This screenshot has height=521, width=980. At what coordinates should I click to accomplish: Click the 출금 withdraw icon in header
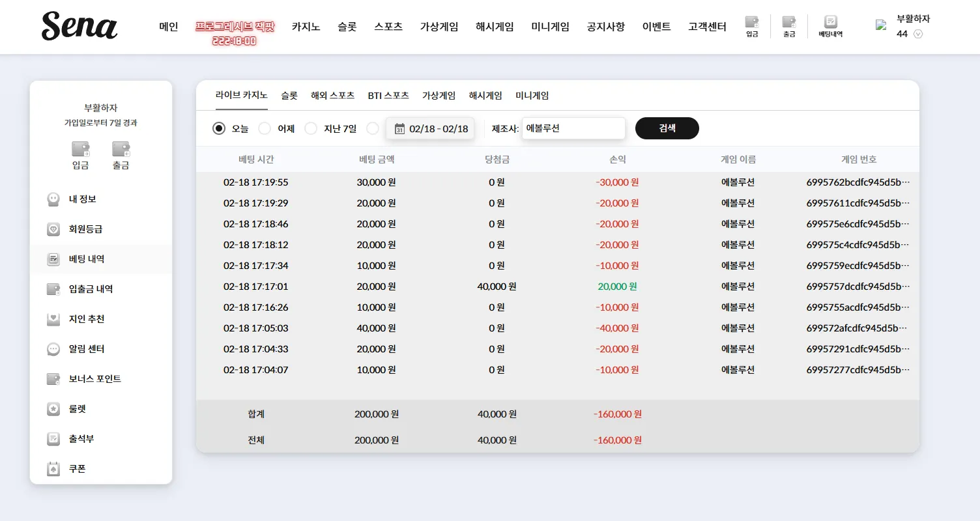789,22
